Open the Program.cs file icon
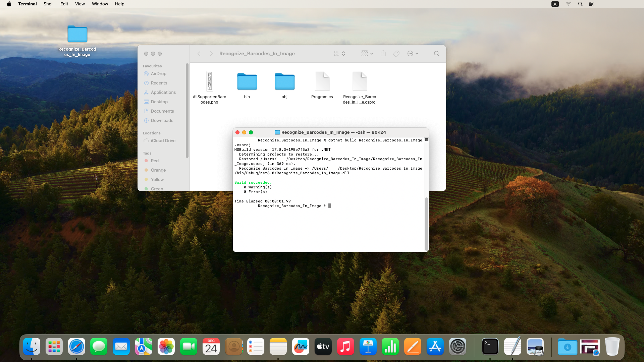This screenshot has height=362, width=644. coord(322,81)
